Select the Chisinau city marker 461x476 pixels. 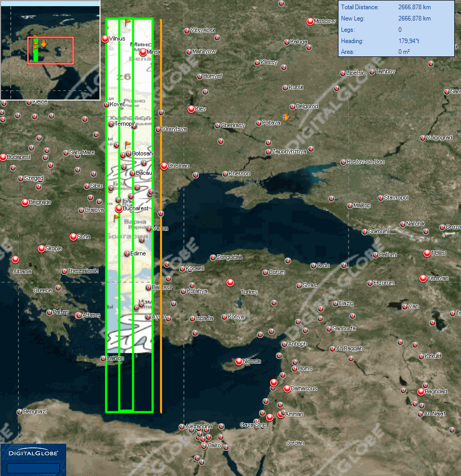164,166
